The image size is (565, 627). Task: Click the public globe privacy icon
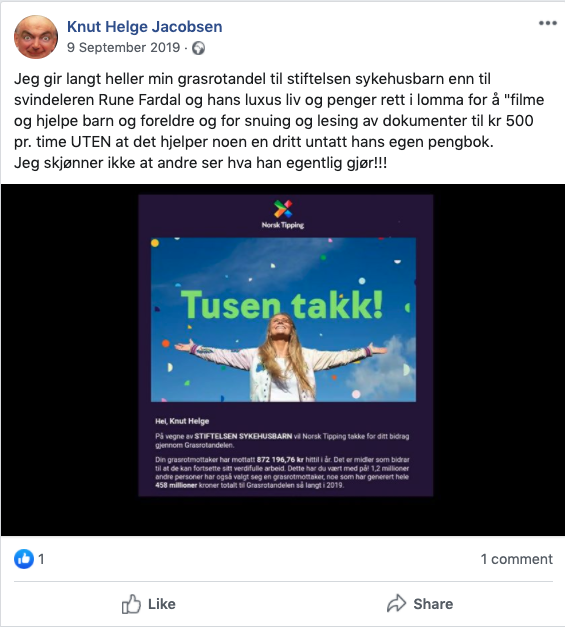point(198,48)
